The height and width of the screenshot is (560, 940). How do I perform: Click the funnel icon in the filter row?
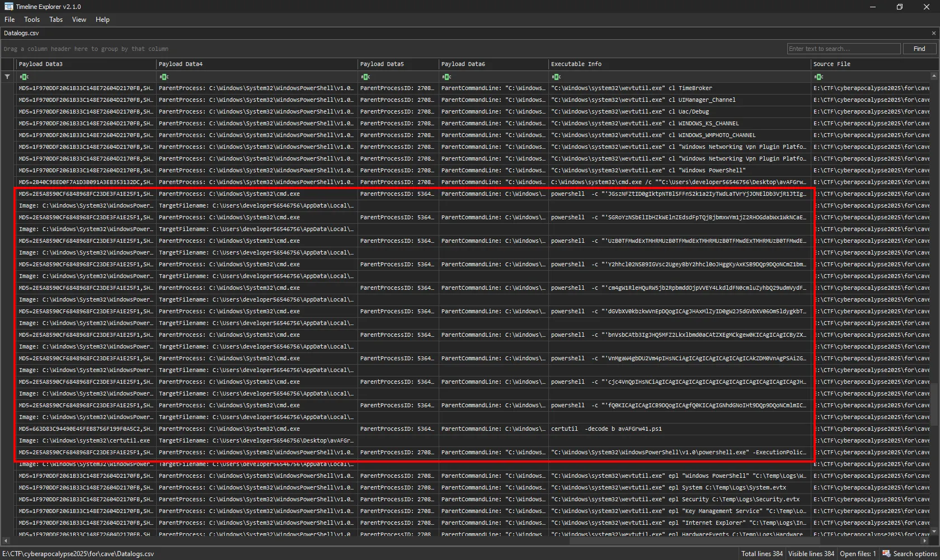(x=7, y=77)
